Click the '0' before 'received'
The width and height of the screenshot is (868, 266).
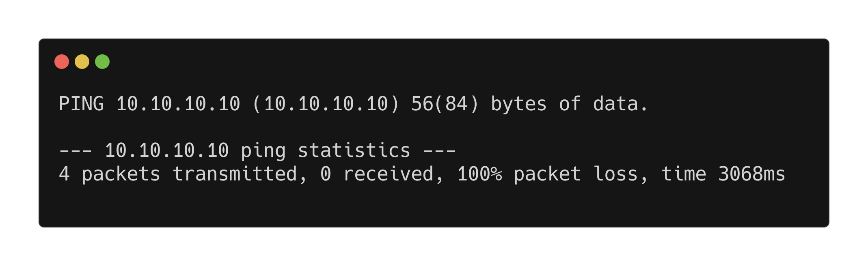[326, 174]
